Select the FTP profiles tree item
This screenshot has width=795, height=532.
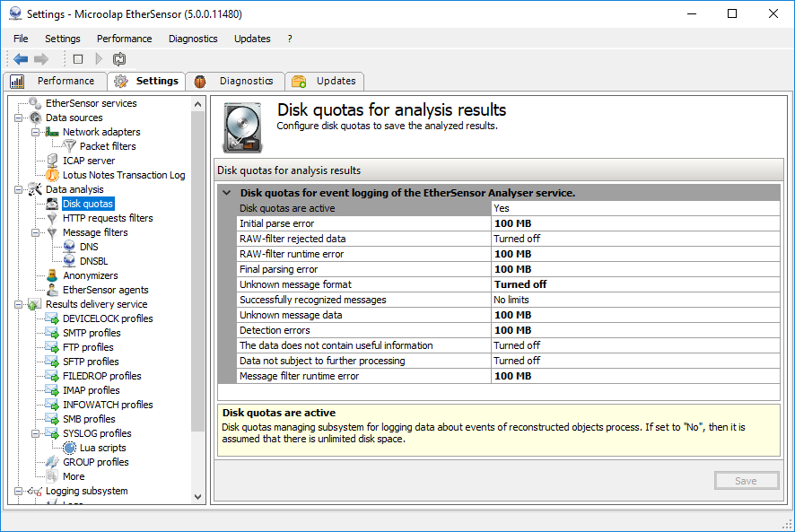pyautogui.click(x=88, y=347)
